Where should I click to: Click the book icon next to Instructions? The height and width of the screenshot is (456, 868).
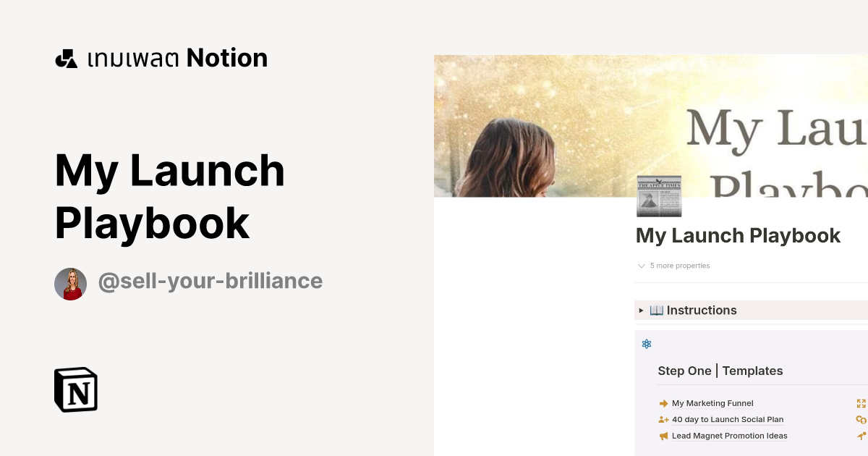tap(656, 310)
